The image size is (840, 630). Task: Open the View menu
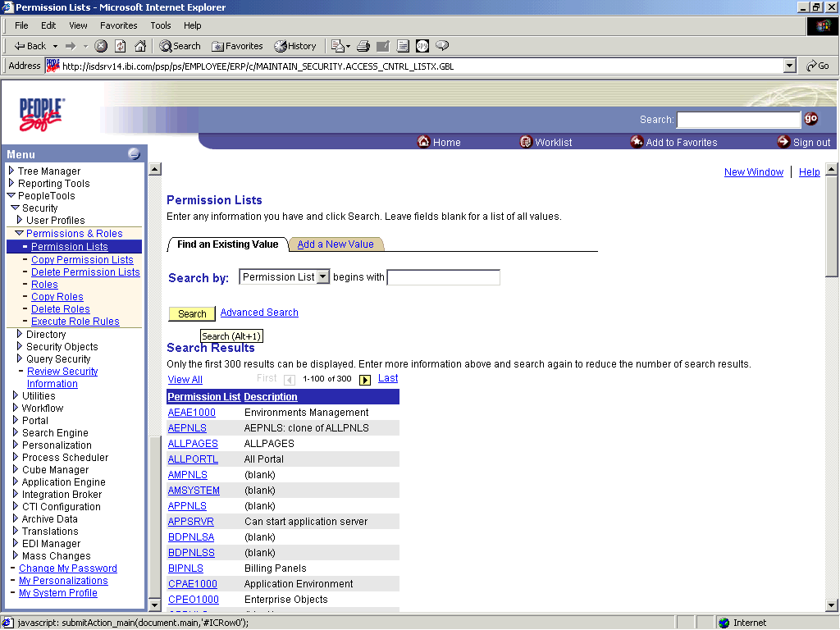tap(78, 25)
